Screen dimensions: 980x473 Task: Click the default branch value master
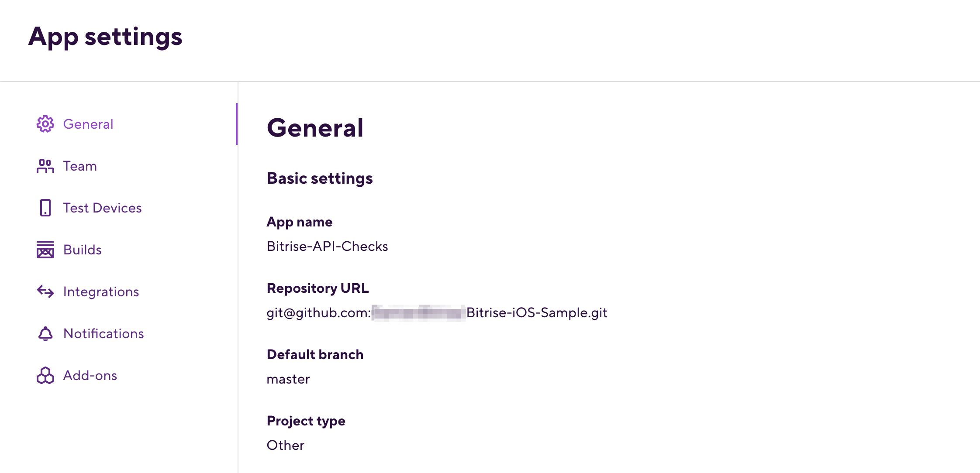[x=288, y=379]
